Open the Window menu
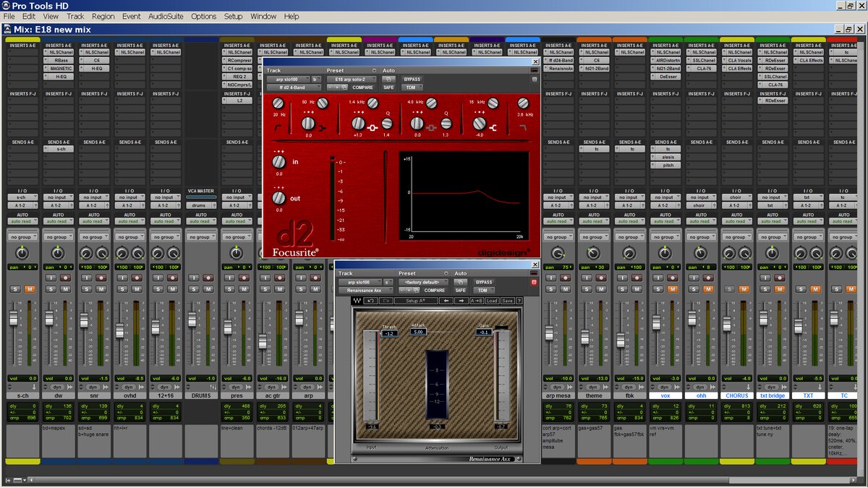868x488 pixels. click(263, 16)
